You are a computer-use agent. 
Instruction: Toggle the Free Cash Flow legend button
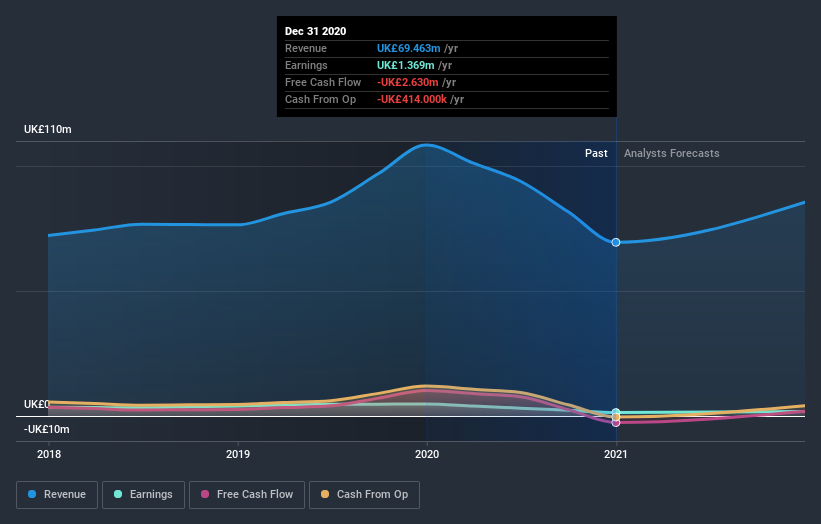pyautogui.click(x=247, y=495)
